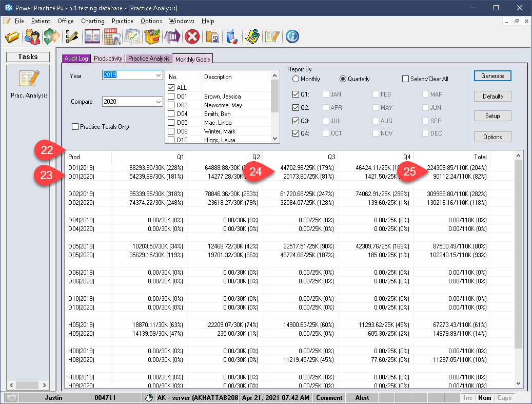Click the purple EDI arrow icon

(172, 36)
